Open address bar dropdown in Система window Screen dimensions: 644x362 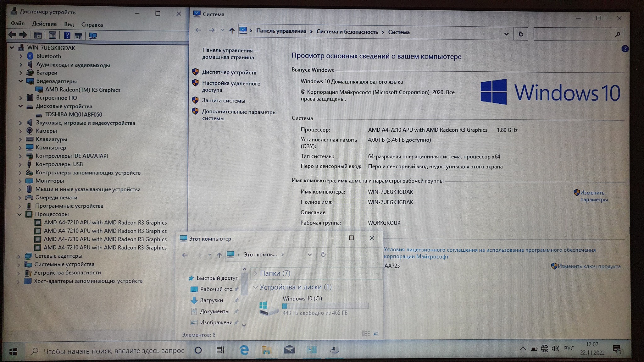(x=506, y=34)
